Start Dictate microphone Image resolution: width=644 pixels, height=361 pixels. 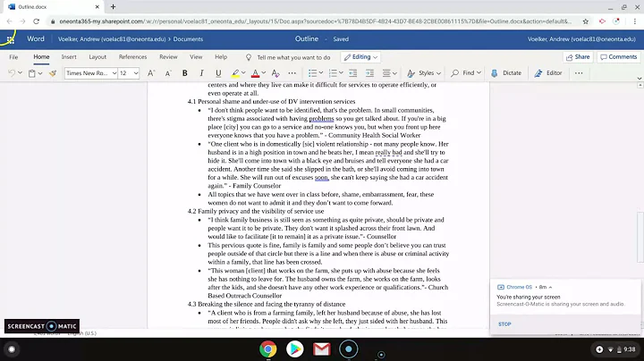click(506, 73)
